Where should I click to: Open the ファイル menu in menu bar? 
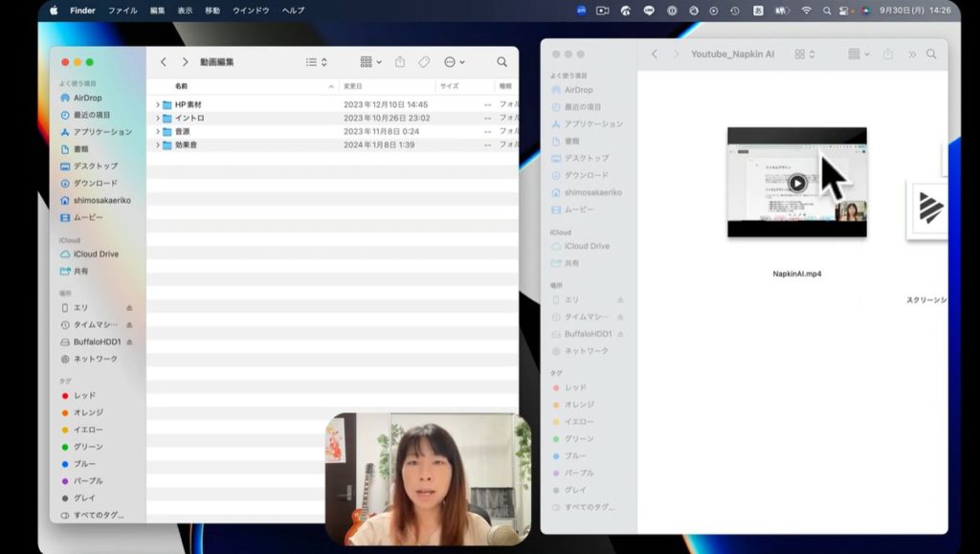click(122, 11)
